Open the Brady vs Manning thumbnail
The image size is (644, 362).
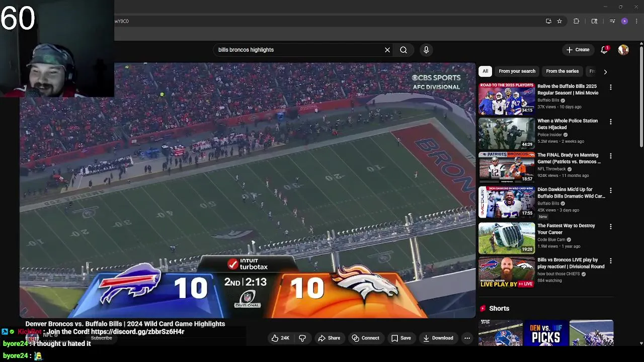click(x=506, y=167)
